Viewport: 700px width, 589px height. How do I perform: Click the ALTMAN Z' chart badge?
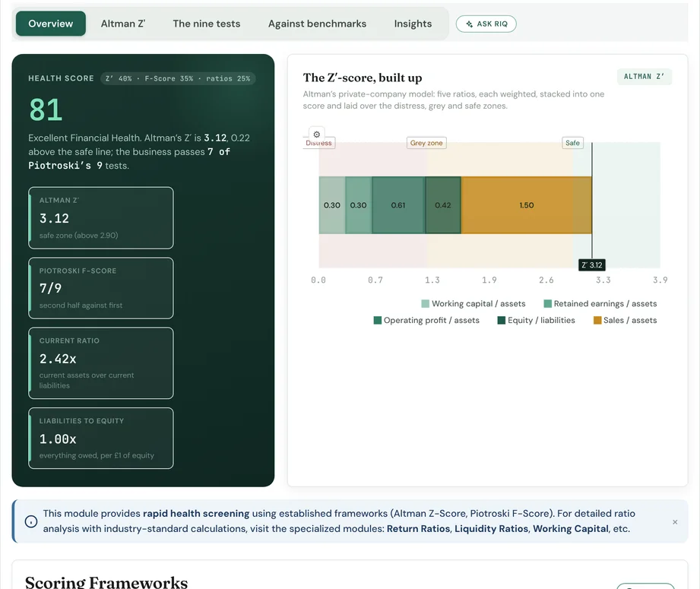(x=645, y=77)
